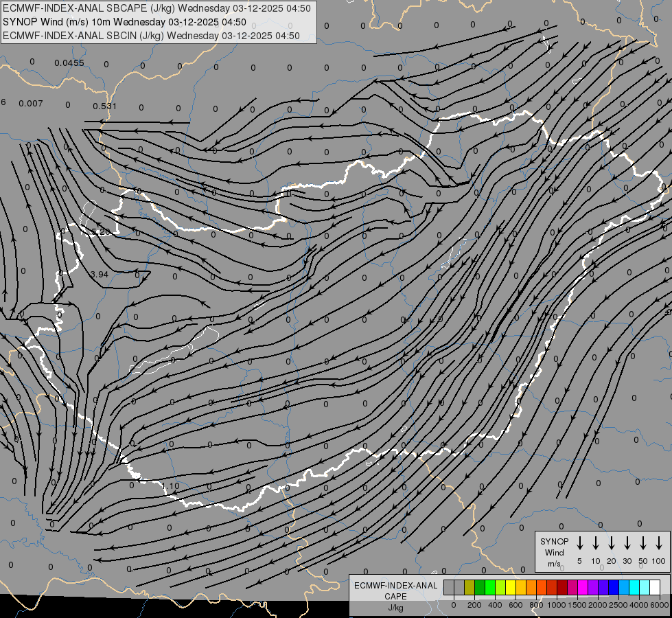This screenshot has width=672, height=618.
Task: Click the m/s unit label in wind legend
Action: 554,564
